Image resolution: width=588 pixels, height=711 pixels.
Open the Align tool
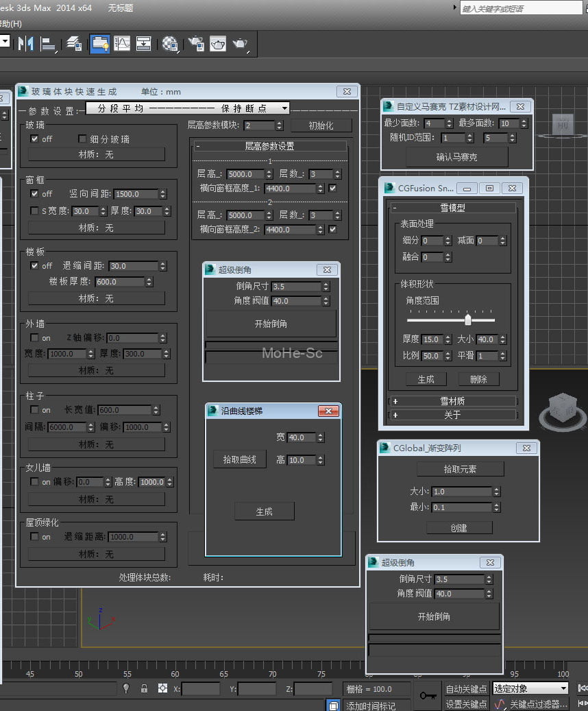click(x=48, y=43)
